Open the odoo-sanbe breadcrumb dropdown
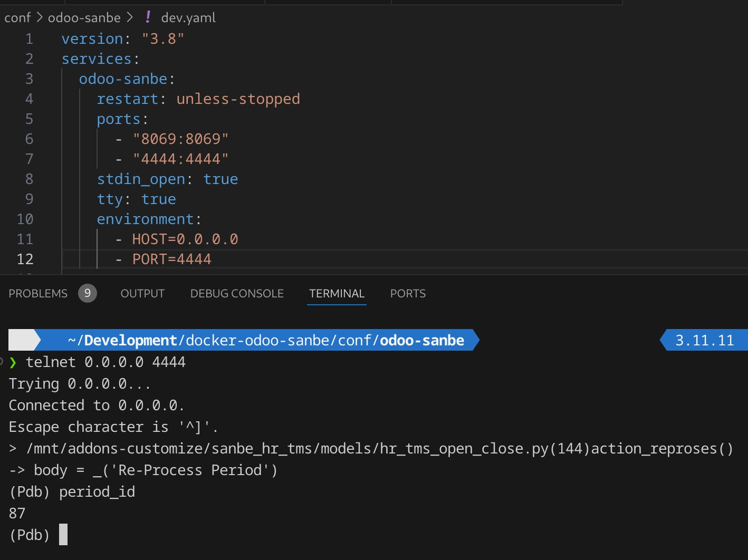The image size is (748, 560). [83, 17]
